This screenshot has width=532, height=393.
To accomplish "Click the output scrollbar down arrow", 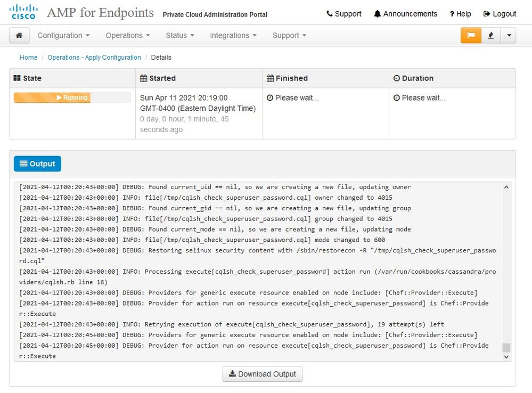I will 506,357.
